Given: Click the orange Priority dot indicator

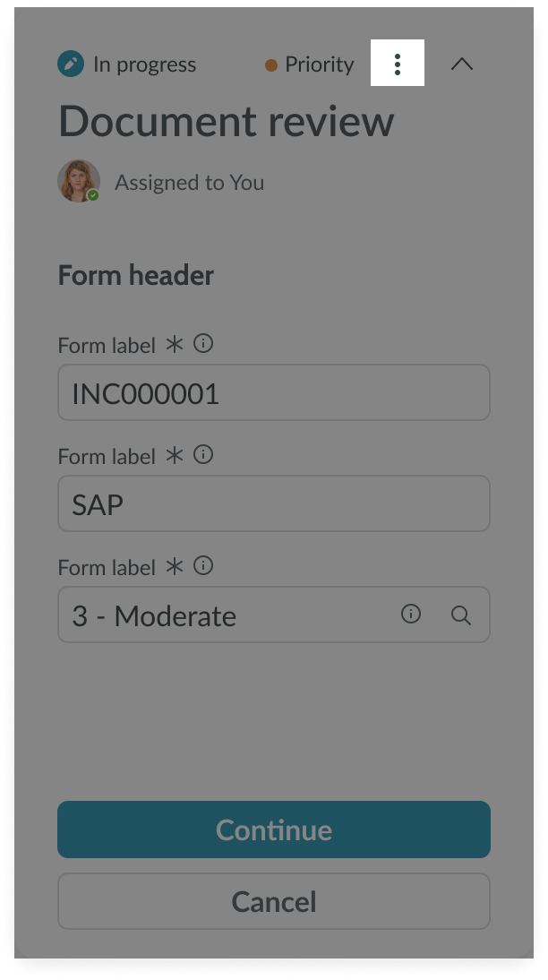Looking at the screenshot, I should pyautogui.click(x=271, y=65).
